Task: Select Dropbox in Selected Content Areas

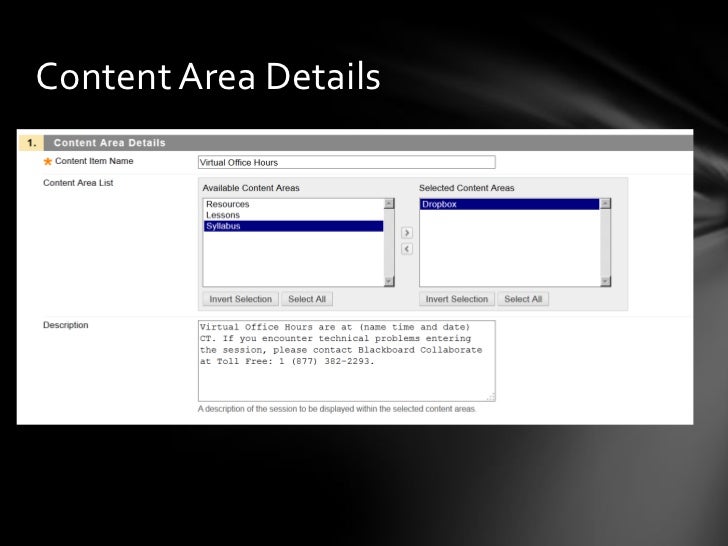Action: 509,204
